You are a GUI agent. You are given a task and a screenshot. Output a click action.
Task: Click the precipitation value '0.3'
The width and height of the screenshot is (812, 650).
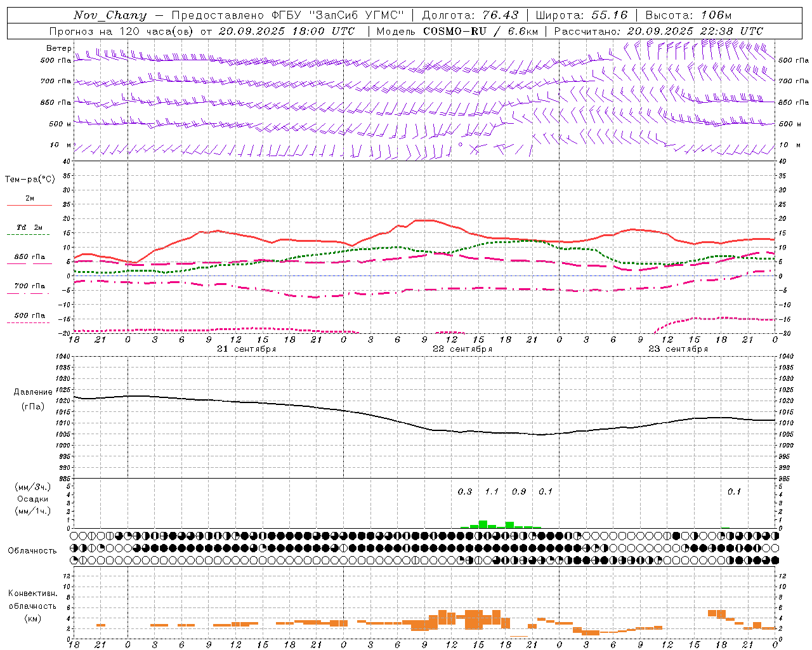465,491
